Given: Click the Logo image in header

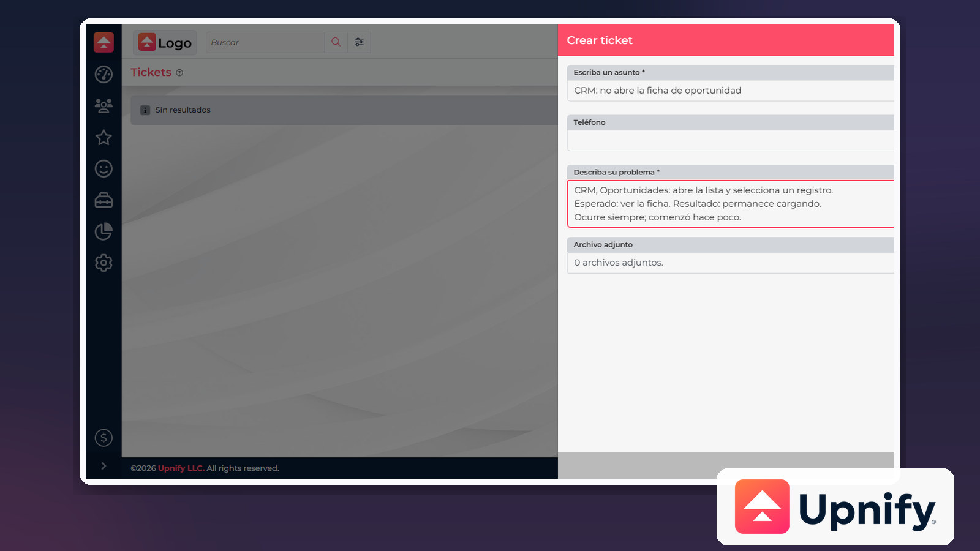Looking at the screenshot, I should pos(165,42).
